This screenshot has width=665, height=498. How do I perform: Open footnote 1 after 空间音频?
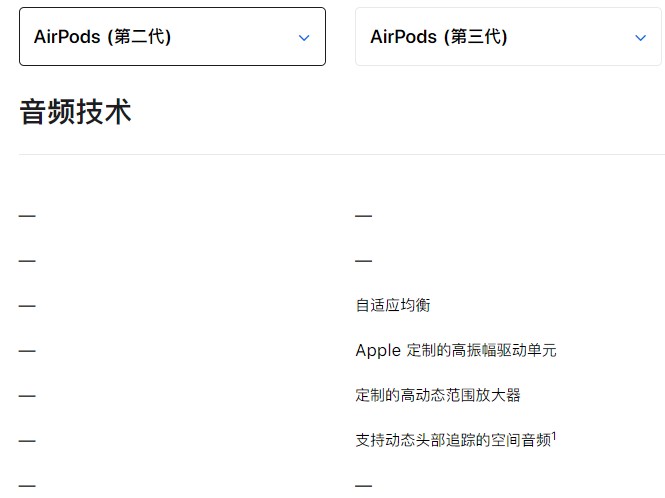pos(554,435)
